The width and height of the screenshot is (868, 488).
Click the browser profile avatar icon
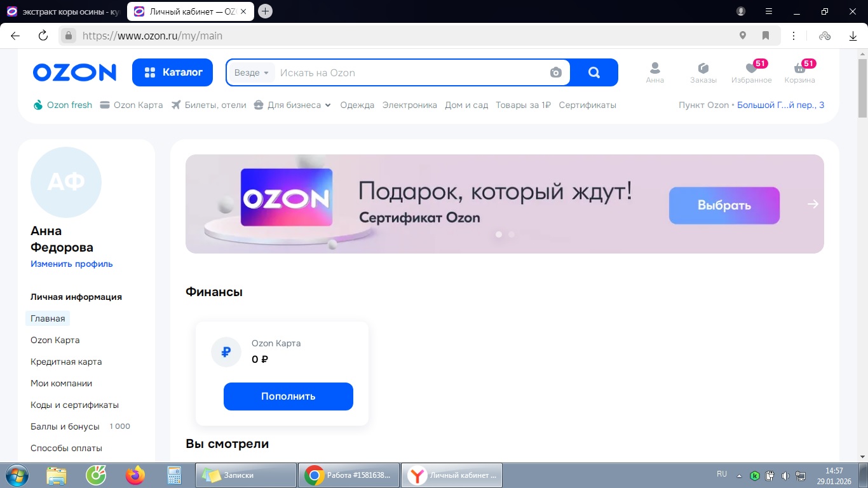coord(741,11)
